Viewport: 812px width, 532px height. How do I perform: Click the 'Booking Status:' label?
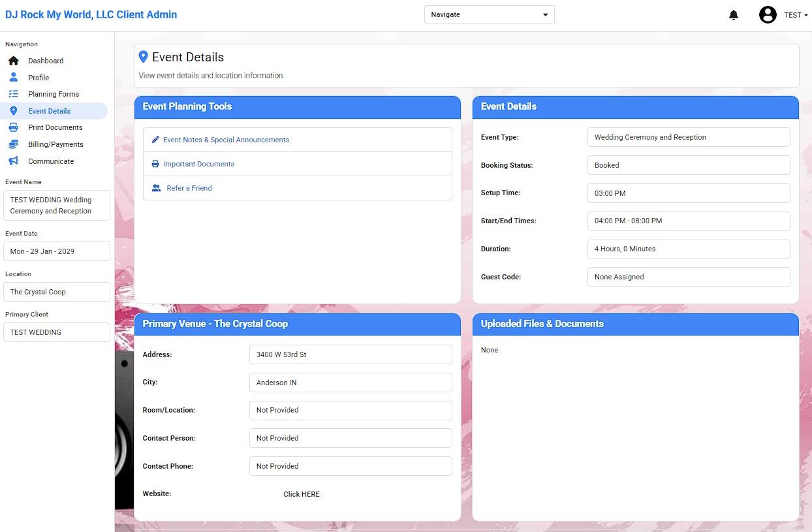[x=507, y=165]
